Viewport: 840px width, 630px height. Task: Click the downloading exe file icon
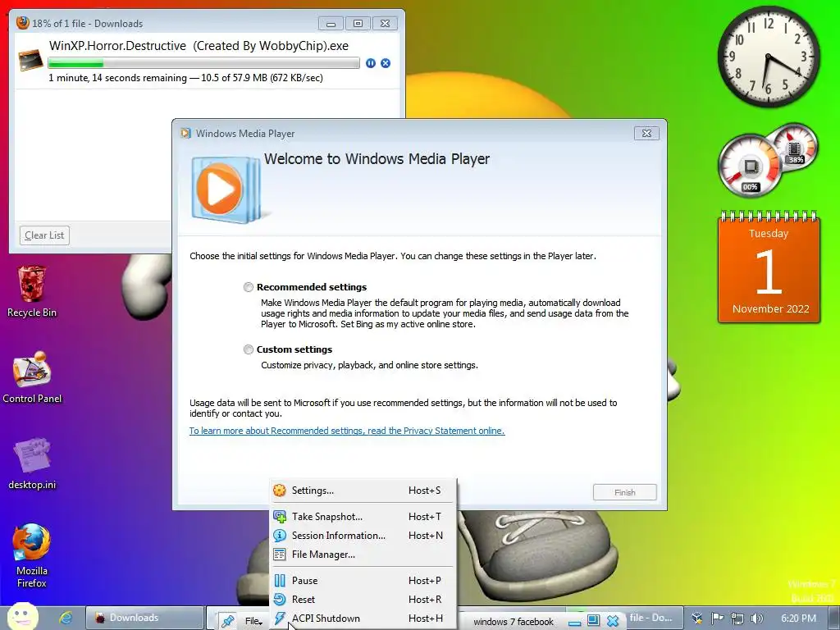(x=30, y=60)
